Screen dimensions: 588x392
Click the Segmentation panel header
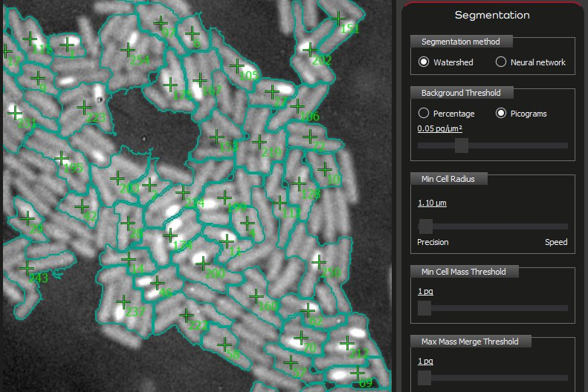click(492, 15)
